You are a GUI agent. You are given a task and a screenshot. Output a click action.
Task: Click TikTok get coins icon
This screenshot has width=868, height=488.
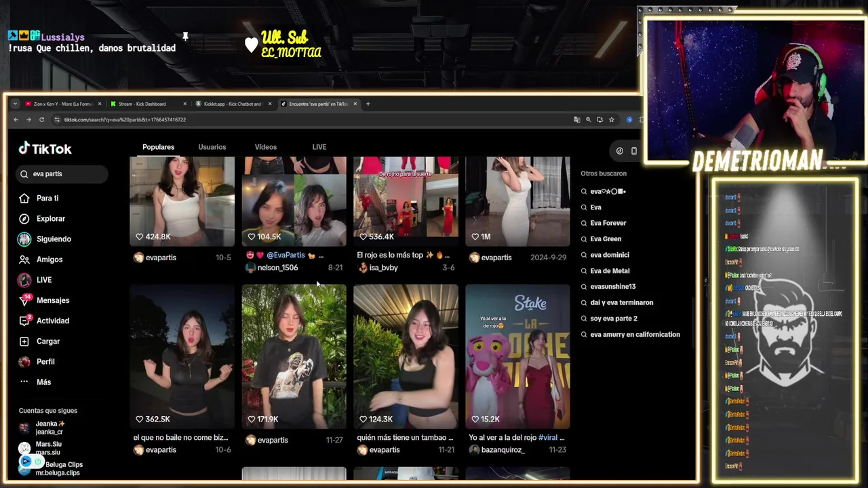(619, 150)
